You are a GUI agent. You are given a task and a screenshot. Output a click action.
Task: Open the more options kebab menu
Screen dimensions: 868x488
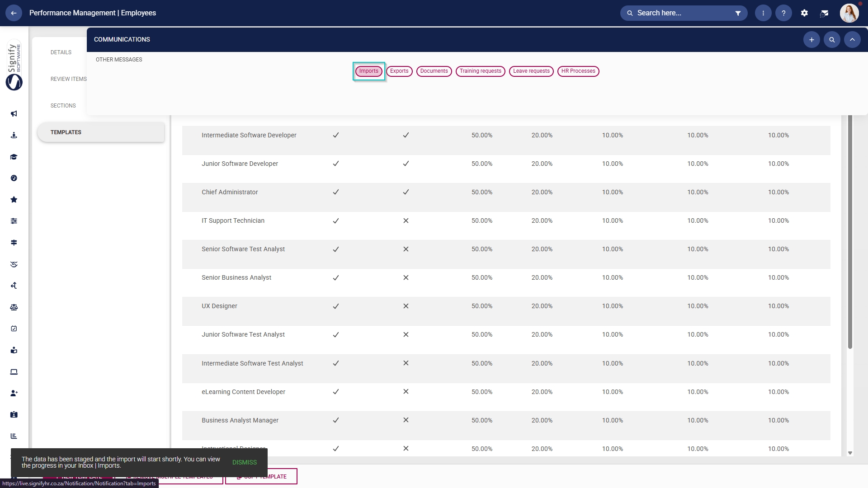763,13
